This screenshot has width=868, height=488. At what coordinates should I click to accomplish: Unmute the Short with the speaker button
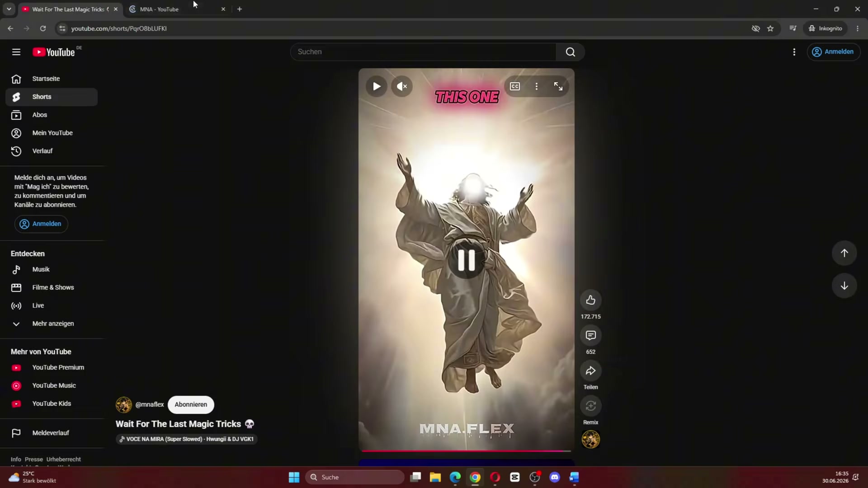coord(402,86)
